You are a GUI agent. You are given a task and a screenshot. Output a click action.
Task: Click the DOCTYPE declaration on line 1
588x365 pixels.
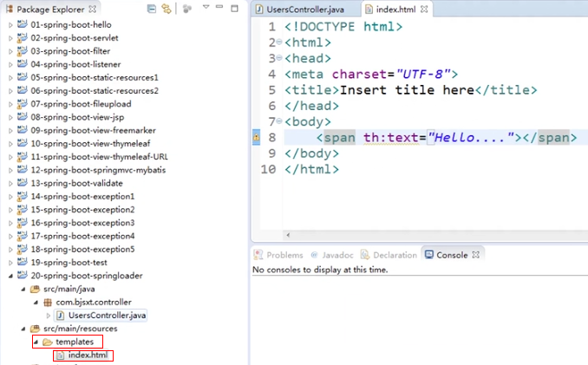(x=343, y=27)
